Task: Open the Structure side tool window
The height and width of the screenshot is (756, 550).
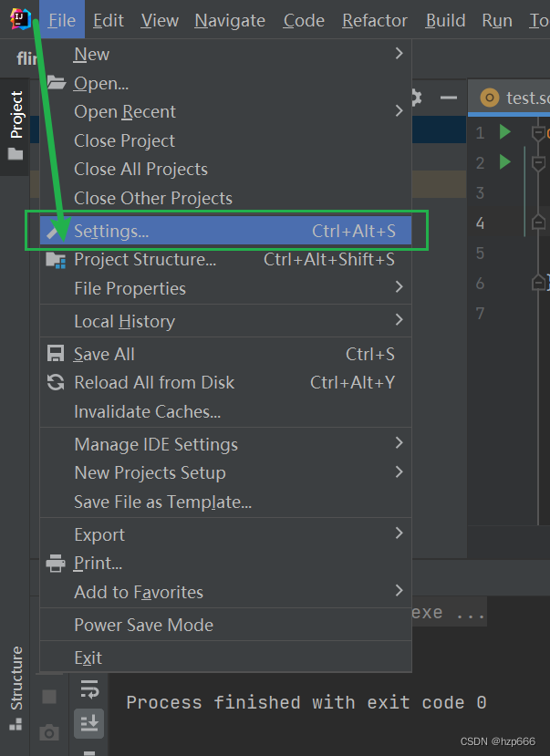Action: [16, 686]
